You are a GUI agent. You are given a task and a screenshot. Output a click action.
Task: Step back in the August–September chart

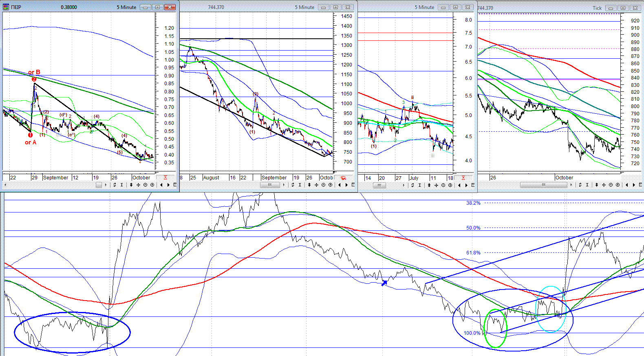tap(340, 185)
